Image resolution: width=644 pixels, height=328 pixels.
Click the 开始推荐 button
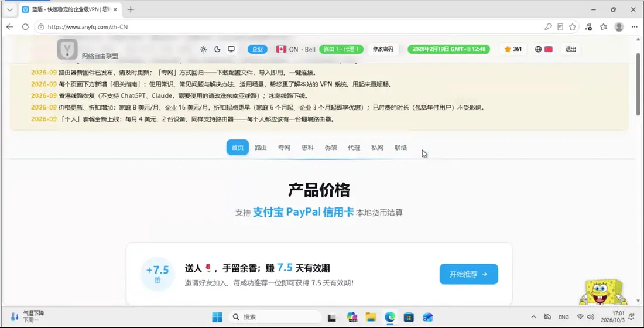click(468, 274)
